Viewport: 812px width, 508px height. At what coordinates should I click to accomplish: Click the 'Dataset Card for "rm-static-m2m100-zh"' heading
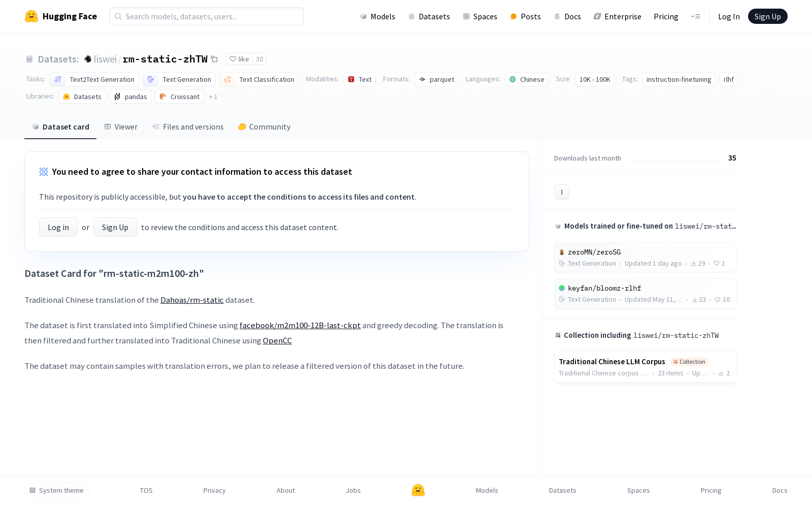click(x=114, y=273)
